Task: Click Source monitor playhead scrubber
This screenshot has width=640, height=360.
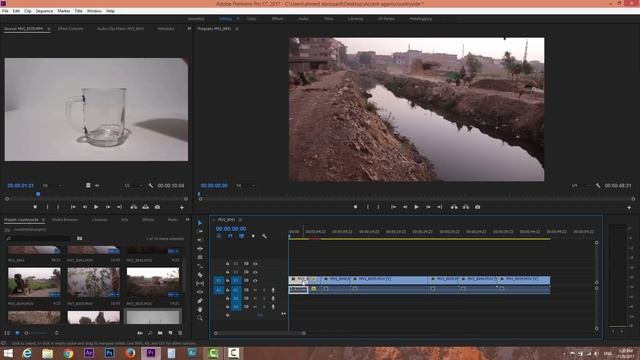Action: (38, 194)
